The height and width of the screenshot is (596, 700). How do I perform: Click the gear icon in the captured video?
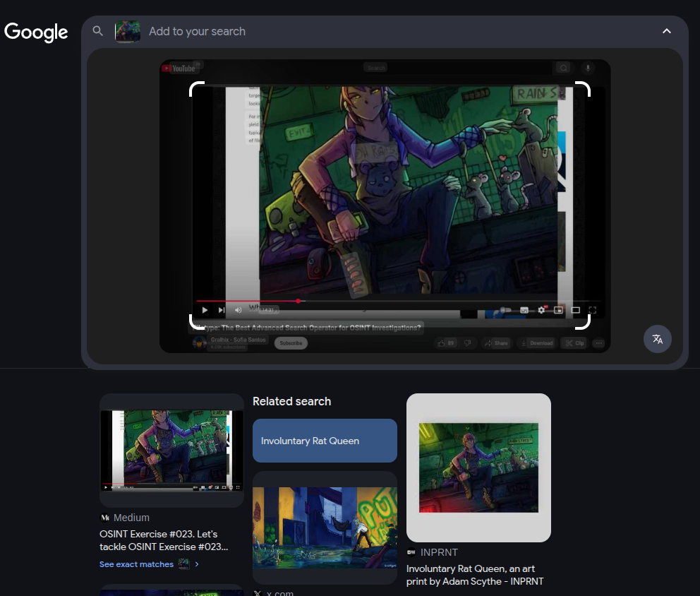542,310
